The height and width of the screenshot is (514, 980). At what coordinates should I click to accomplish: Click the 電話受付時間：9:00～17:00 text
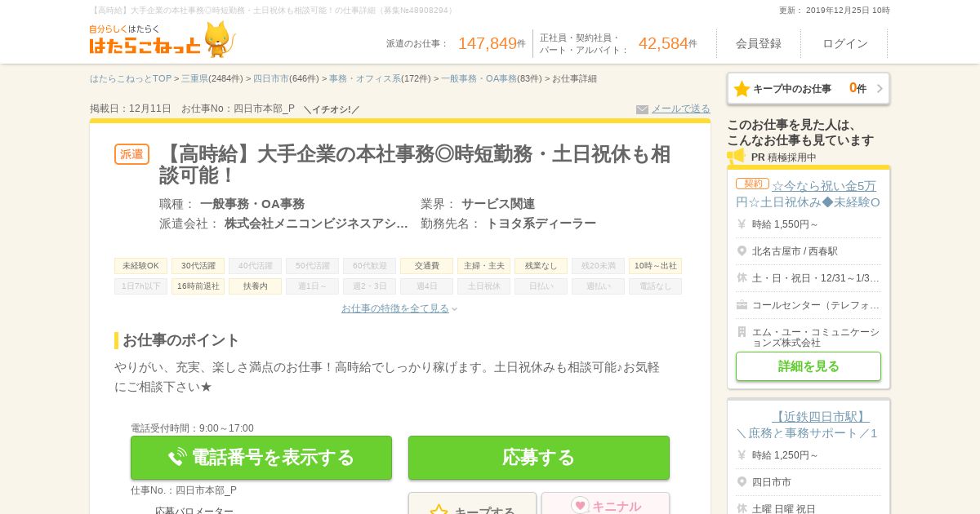pos(192,428)
